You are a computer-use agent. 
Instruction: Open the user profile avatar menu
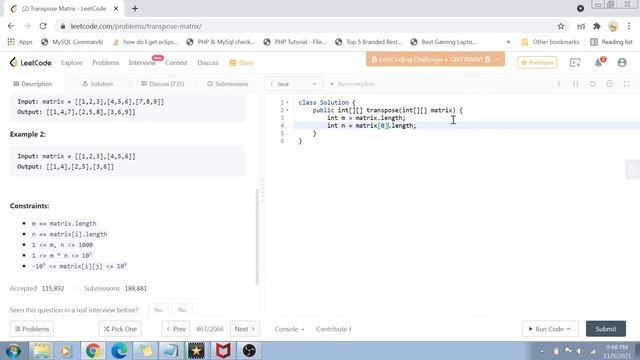(622, 62)
